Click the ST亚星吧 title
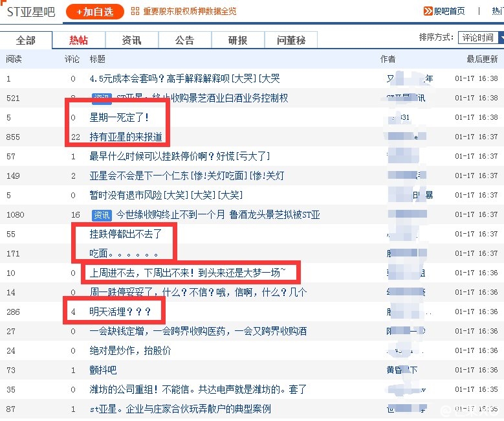This screenshot has width=504, height=421. [31, 12]
